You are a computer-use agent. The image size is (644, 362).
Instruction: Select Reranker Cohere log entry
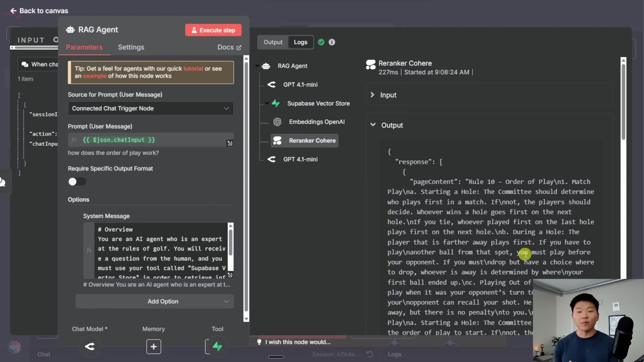click(305, 141)
